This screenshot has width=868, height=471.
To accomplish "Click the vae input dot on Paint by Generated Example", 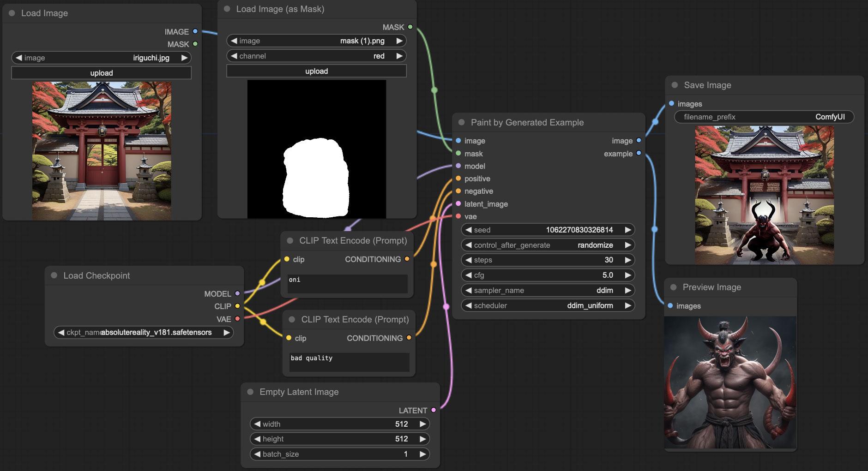I will pos(458,216).
